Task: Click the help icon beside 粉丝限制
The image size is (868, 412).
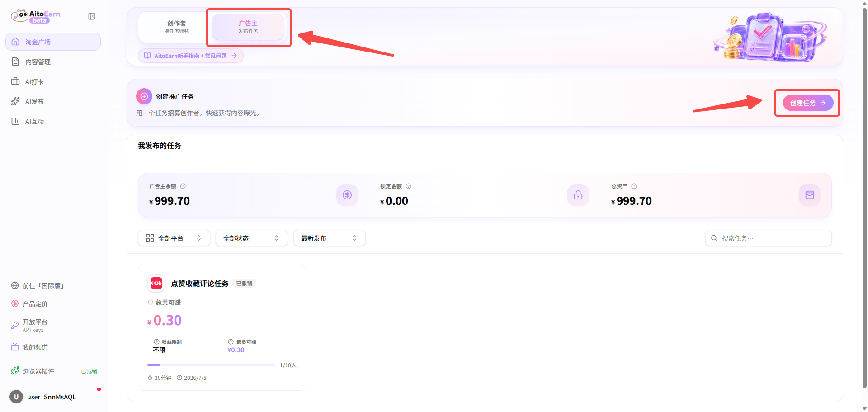Action: point(156,342)
